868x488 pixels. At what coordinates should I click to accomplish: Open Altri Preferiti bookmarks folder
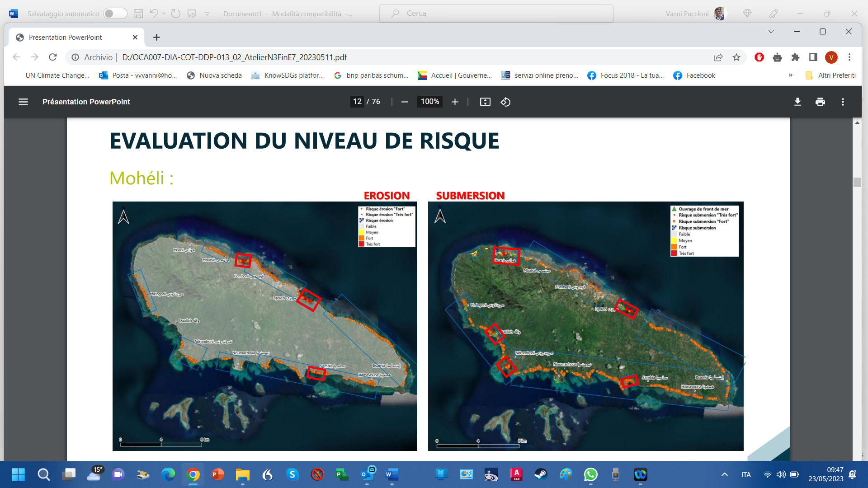click(831, 75)
